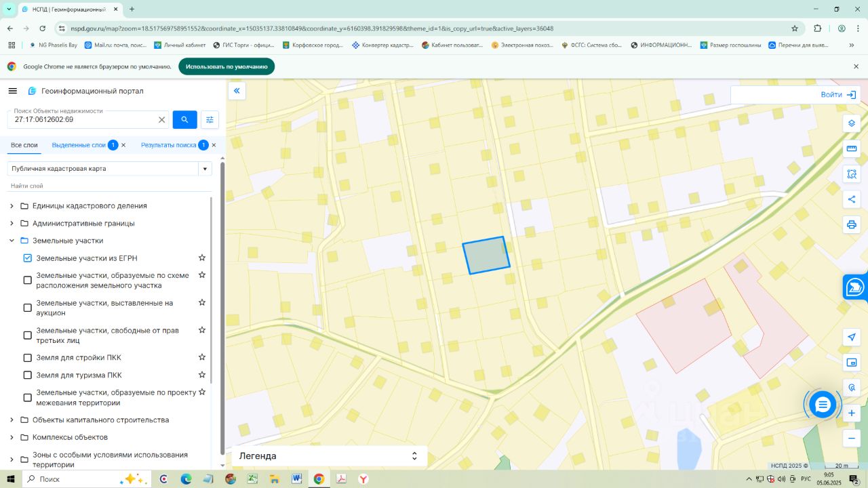Open Microsoft Word from the taskbar

tap(296, 479)
